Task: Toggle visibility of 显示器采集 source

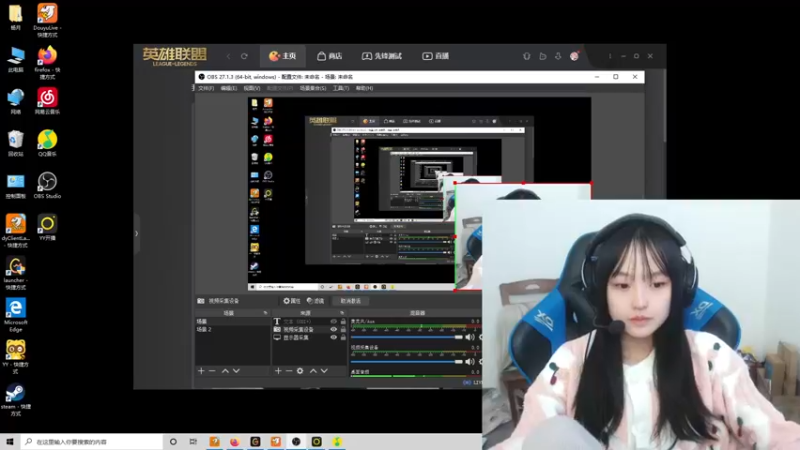Action: pyautogui.click(x=334, y=337)
